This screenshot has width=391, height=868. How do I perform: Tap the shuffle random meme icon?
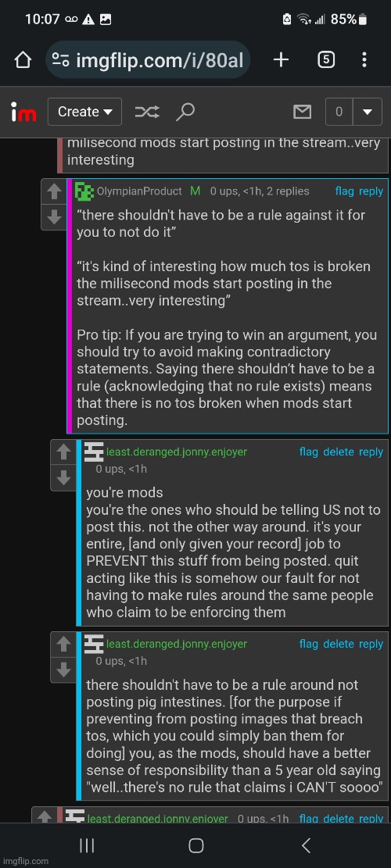click(147, 113)
